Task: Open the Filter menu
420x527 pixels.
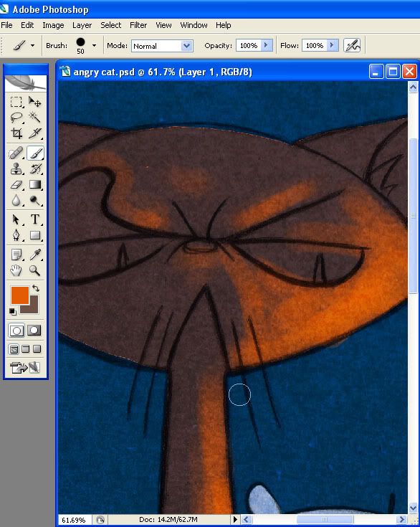Action: point(138,25)
